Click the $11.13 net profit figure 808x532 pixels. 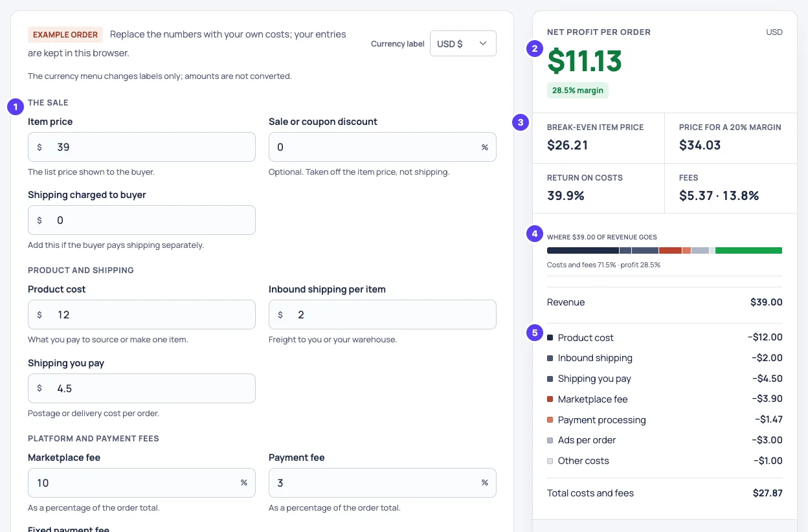pyautogui.click(x=585, y=61)
